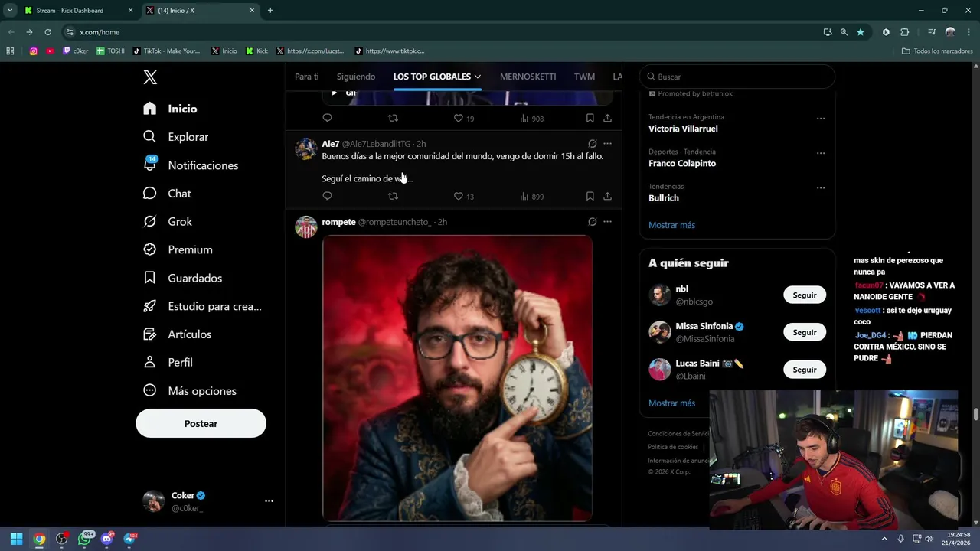The height and width of the screenshot is (551, 980).
Task: Switch to TWM tab
Action: point(584,77)
